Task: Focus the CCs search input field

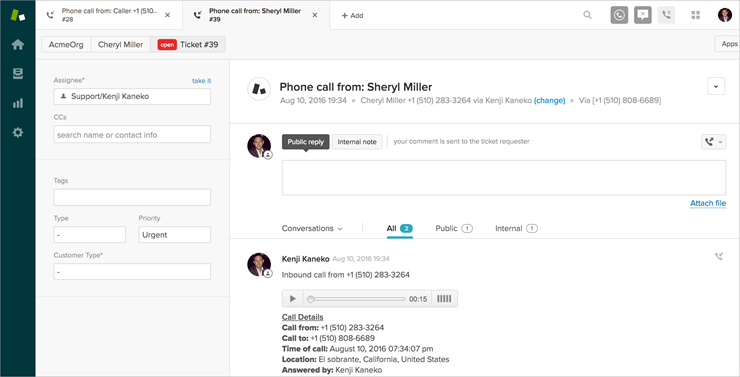Action: pyautogui.click(x=132, y=134)
